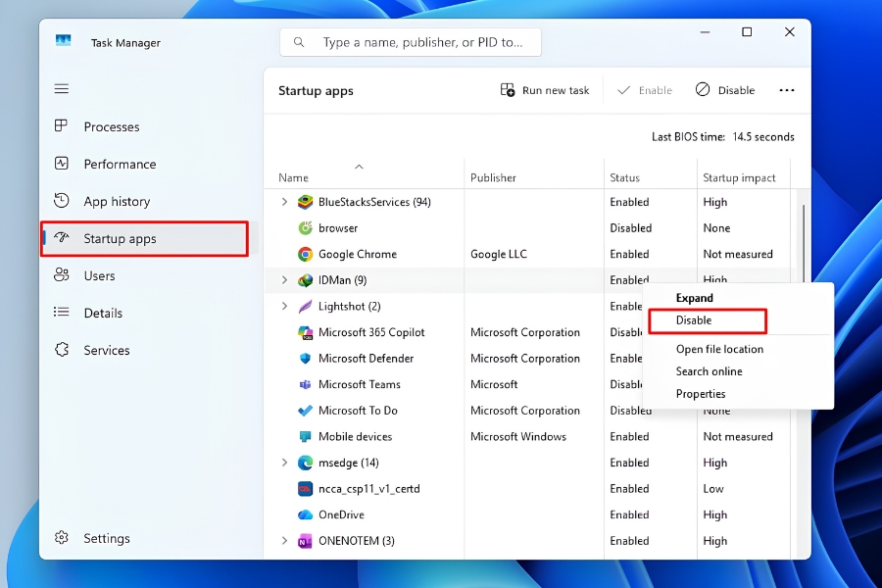Click Enabled status of msedge row
This screenshot has width=882, height=588.
(x=629, y=463)
